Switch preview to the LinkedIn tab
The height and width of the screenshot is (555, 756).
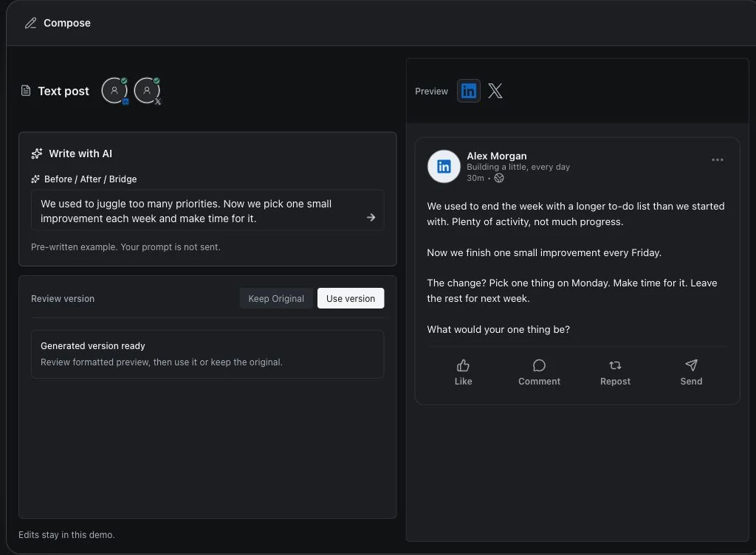coord(469,91)
